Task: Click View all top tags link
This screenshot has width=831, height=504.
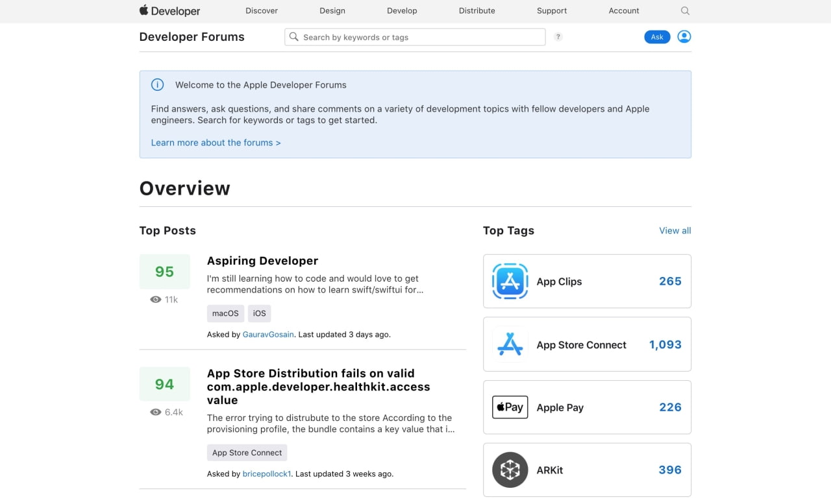Action: coord(675,230)
